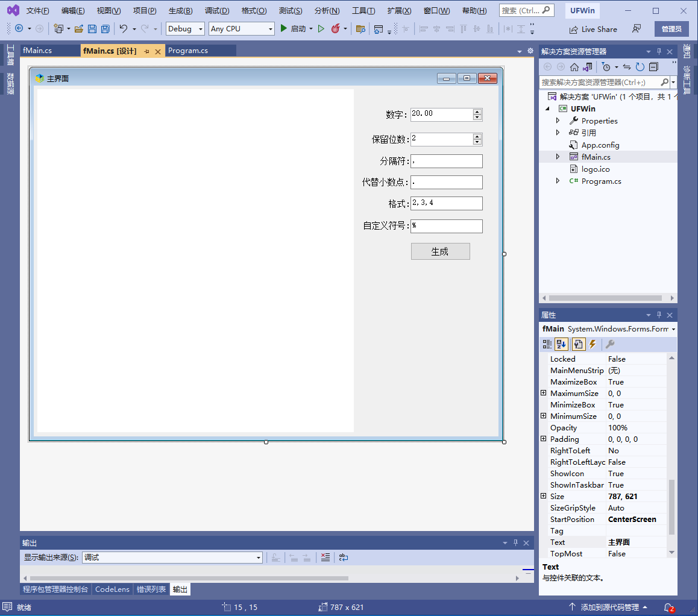Start debugging with green 启动 play button

[x=293, y=28]
